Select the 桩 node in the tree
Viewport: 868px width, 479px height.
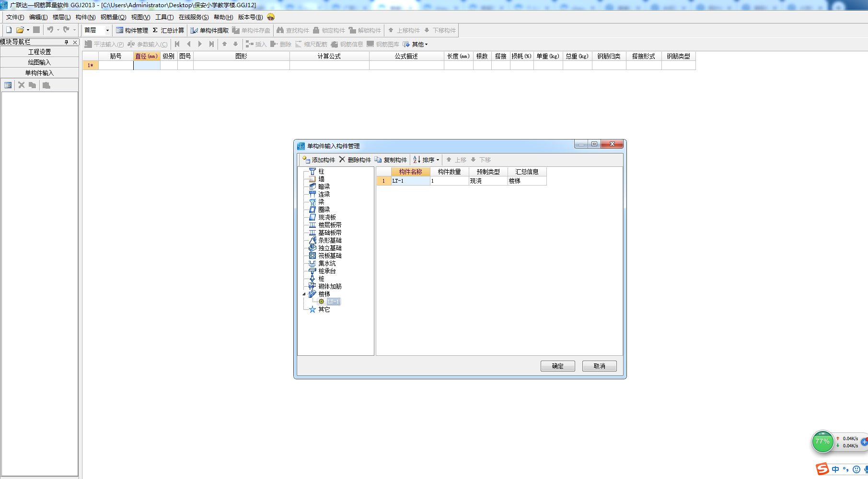pos(321,279)
